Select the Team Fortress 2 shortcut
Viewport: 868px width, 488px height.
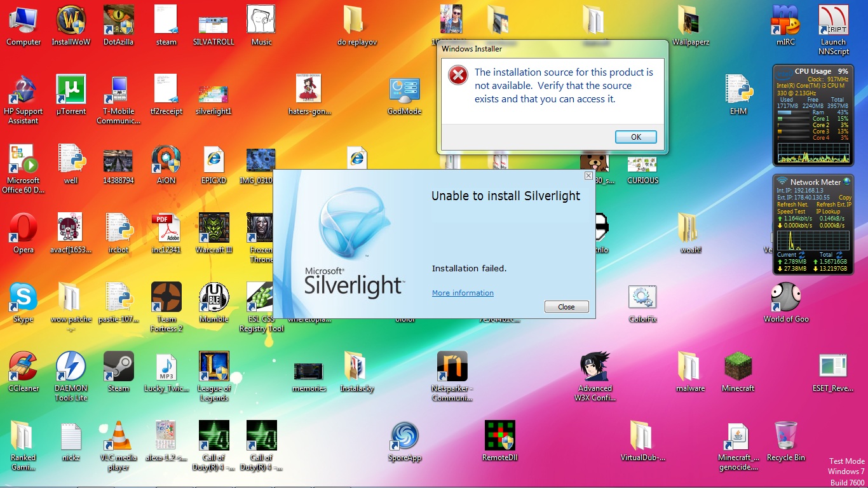point(166,307)
